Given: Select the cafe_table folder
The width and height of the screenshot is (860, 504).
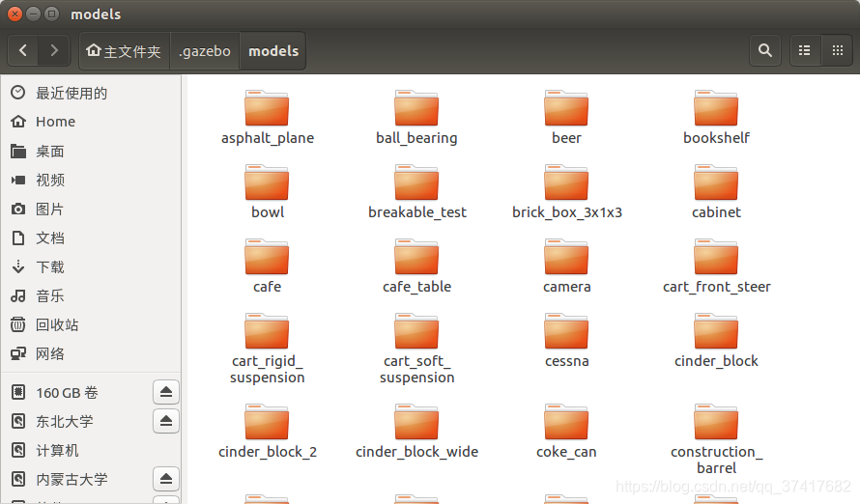Looking at the screenshot, I should 416,266.
